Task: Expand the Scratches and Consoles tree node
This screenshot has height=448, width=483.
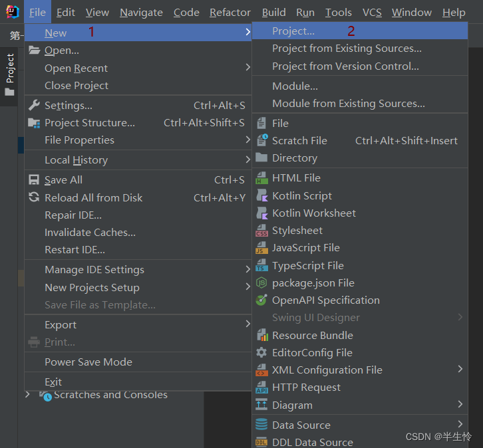Action: (27, 394)
